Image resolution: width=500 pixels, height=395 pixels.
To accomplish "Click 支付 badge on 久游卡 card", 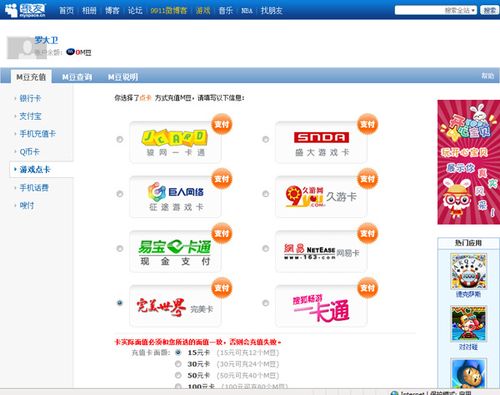I will 367,179.
